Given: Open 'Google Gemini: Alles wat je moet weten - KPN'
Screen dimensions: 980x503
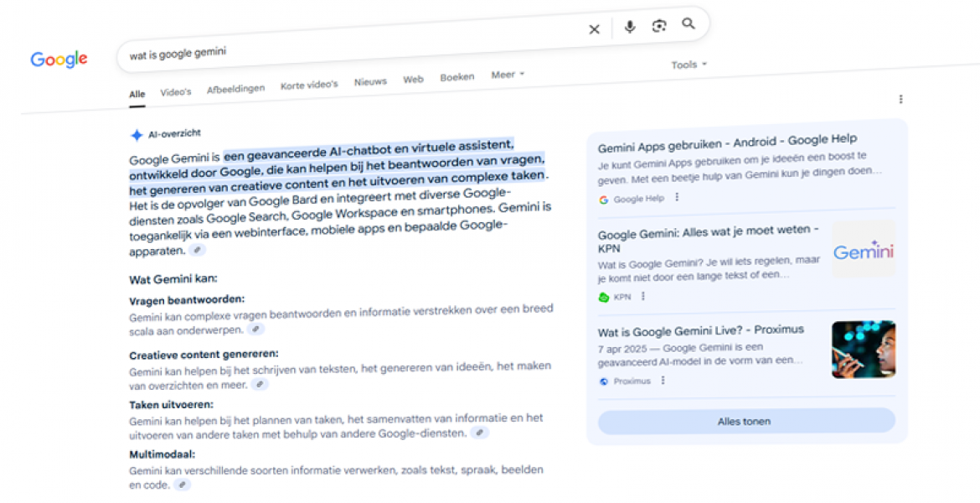Looking at the screenshot, I should [708, 238].
